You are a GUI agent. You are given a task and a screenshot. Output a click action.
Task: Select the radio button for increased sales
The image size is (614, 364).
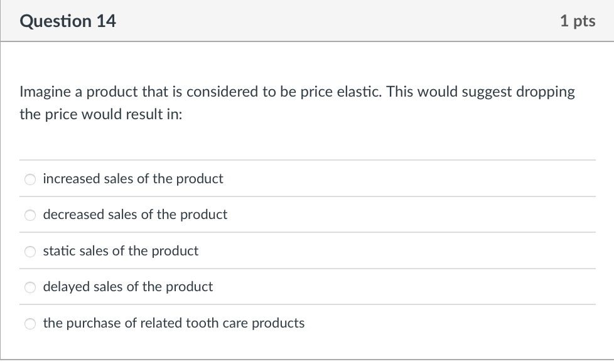(30, 179)
